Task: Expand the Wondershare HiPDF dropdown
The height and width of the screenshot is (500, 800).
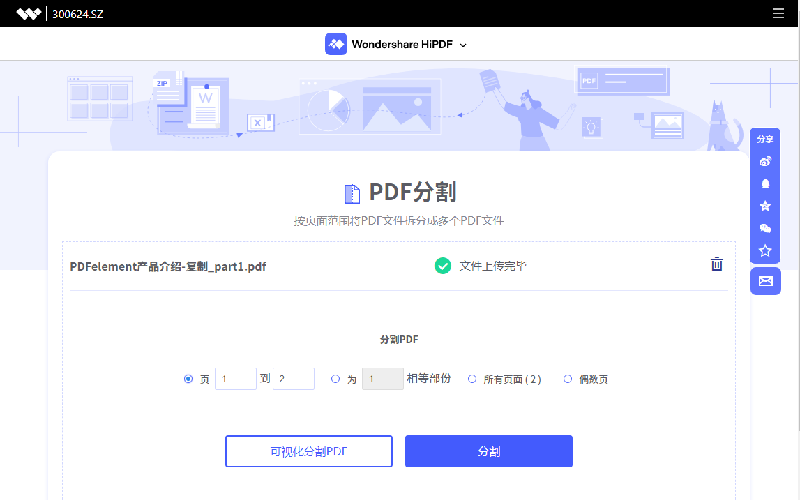Action: [463, 45]
